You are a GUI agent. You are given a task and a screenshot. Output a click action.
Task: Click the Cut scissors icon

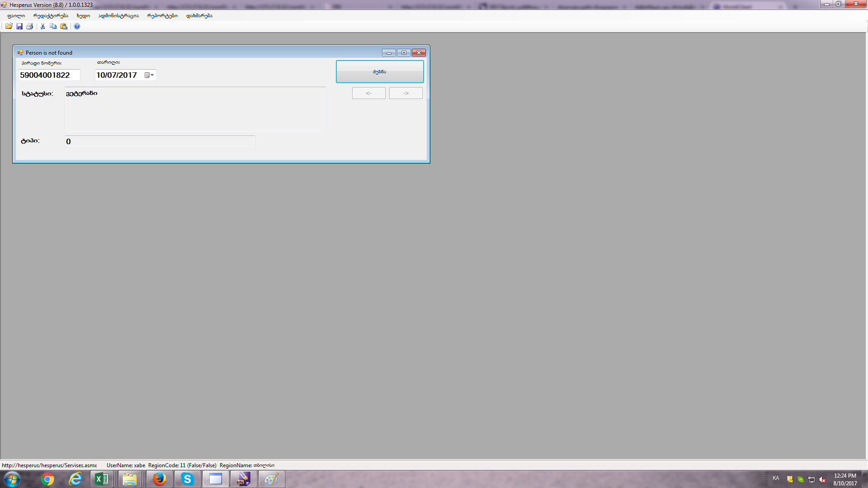tap(43, 26)
